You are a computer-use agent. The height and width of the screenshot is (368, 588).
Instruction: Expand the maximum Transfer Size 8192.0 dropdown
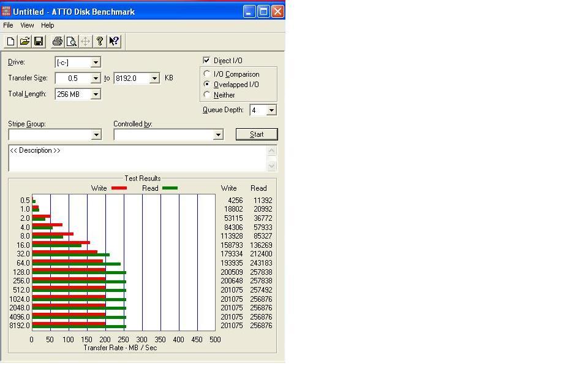(x=154, y=78)
